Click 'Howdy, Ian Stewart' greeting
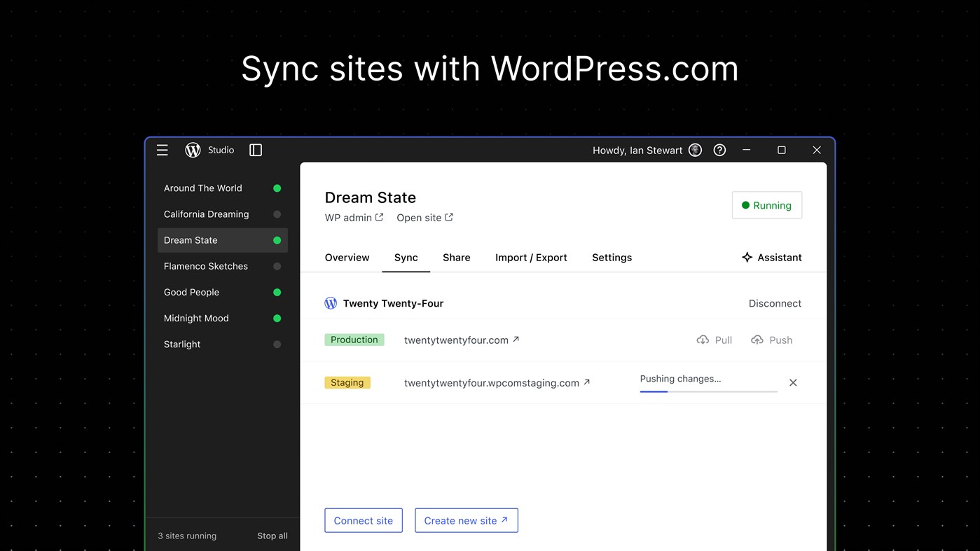Image resolution: width=980 pixels, height=551 pixels. (637, 151)
